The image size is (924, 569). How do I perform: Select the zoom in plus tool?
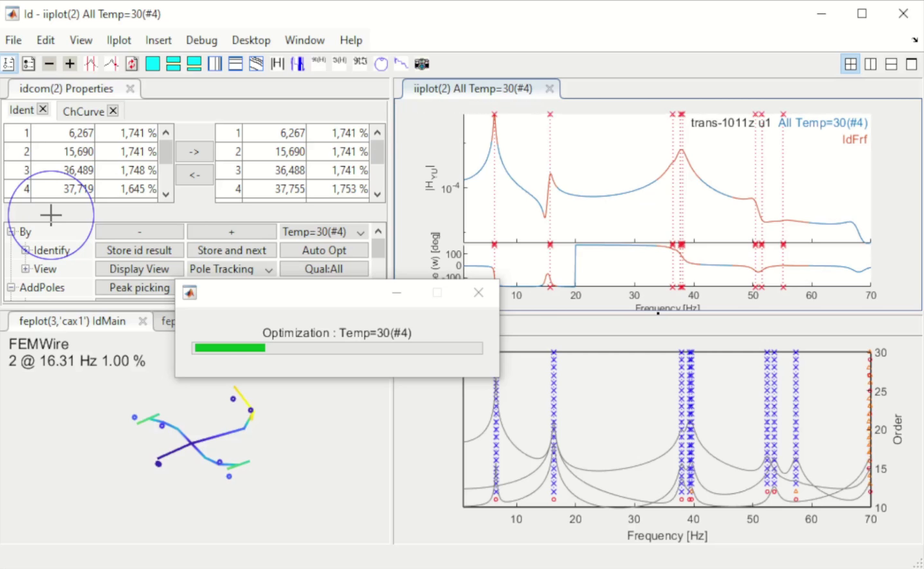pyautogui.click(x=69, y=63)
